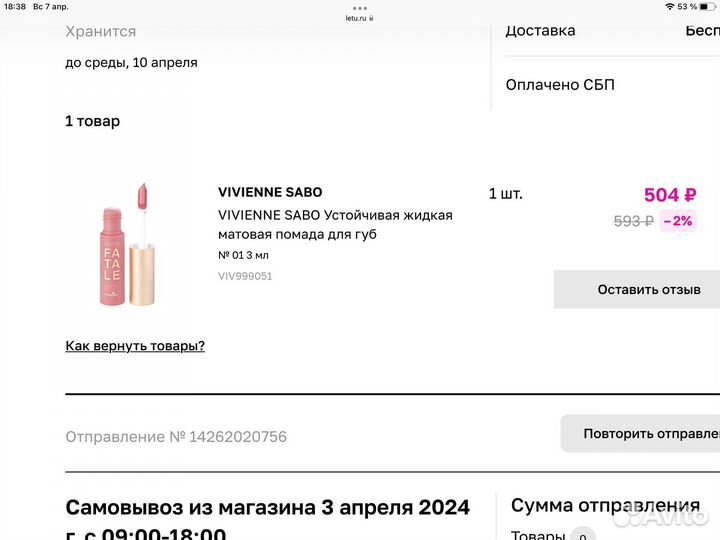Click 'Повторить отправление' button
720x540 pixels.
pyautogui.click(x=640, y=433)
